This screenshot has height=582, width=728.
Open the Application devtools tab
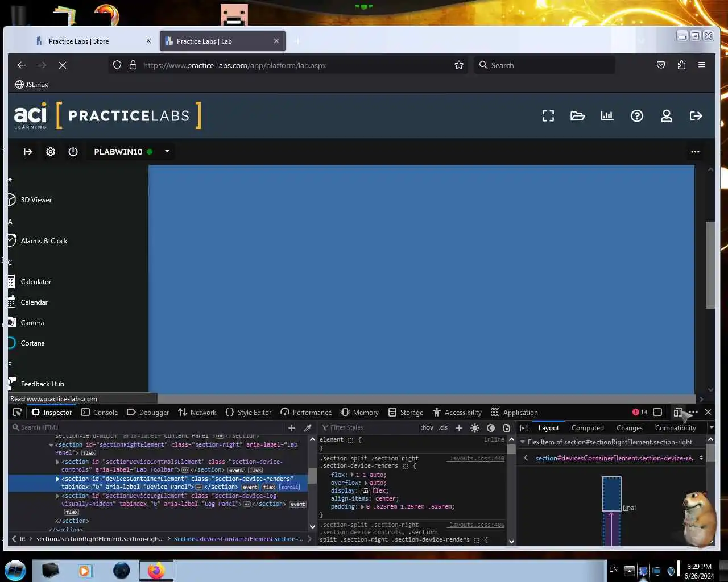(515, 413)
